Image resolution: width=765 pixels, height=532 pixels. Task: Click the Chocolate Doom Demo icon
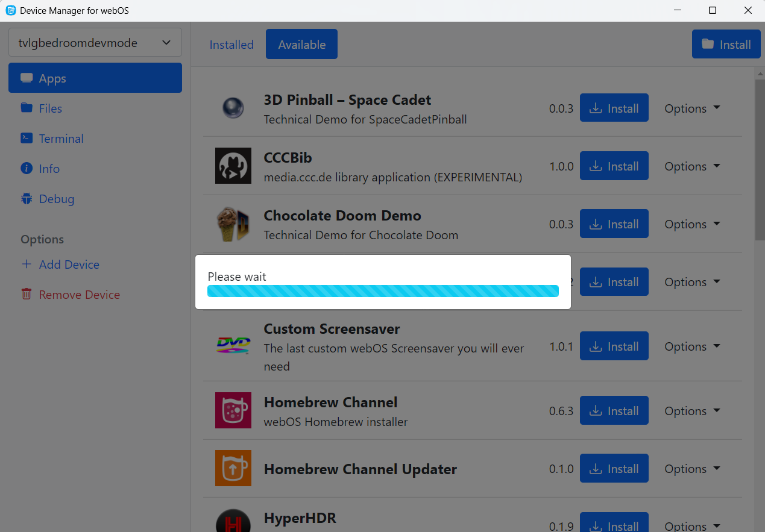[233, 224]
